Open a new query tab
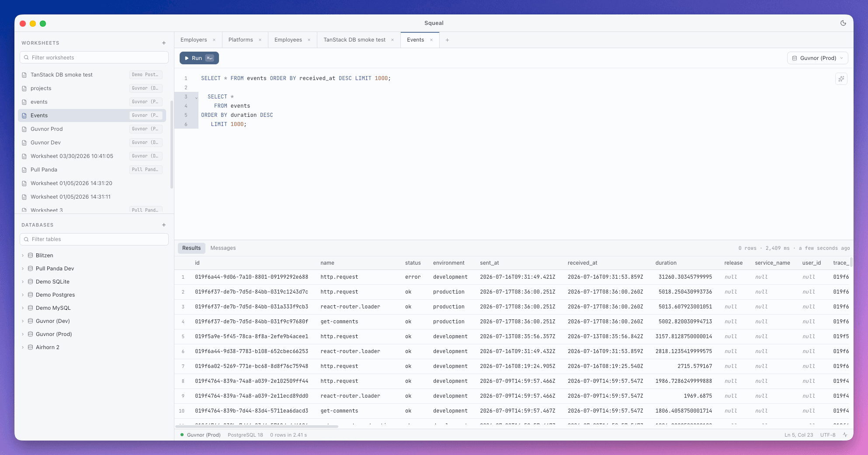Screen dimensions: 868x455 coord(447,40)
